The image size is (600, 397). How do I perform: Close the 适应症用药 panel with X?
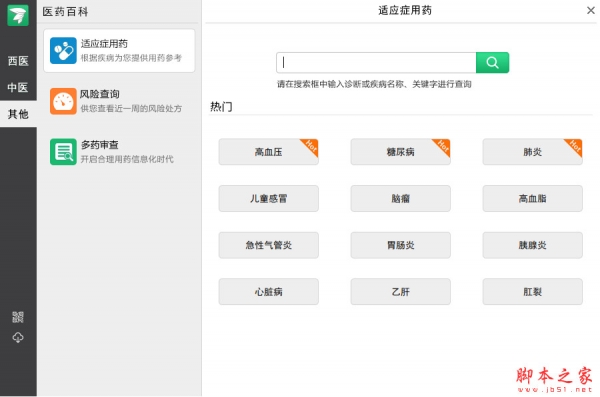pos(591,10)
